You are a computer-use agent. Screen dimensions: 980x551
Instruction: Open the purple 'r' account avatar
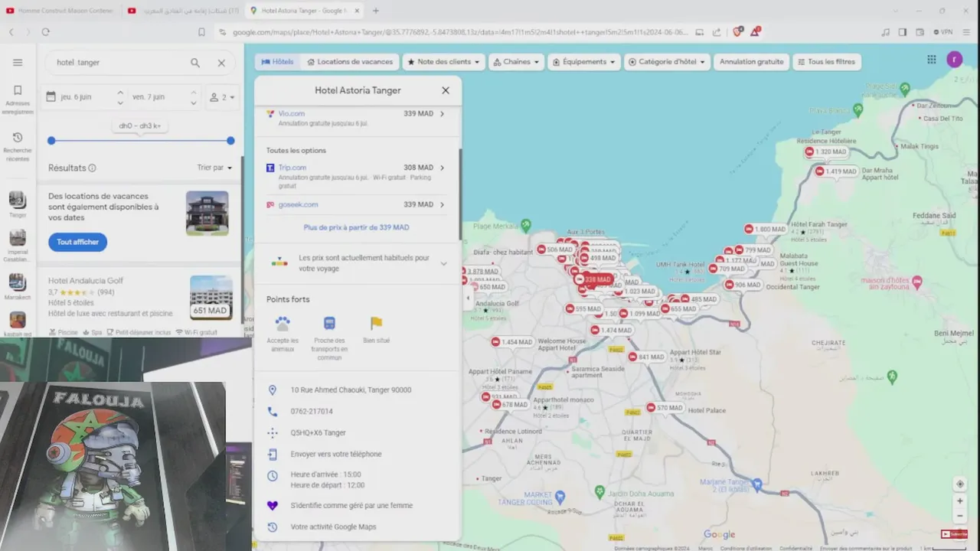pos(954,60)
